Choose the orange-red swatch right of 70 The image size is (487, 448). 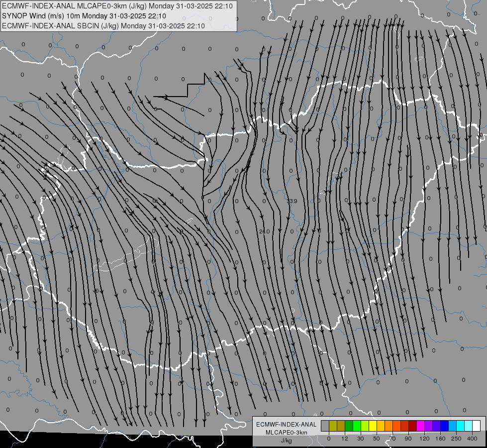pos(397,426)
